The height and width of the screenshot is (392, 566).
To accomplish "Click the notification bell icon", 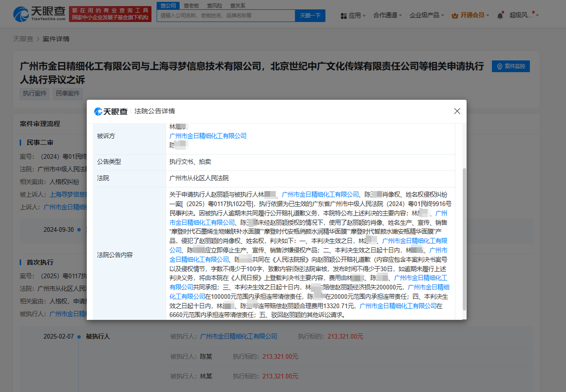I will tap(500, 15).
